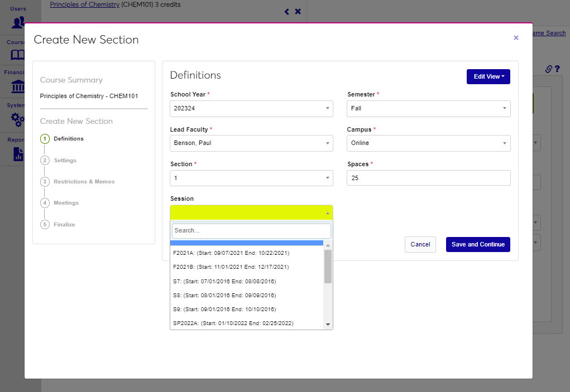
Task: Click the System gears icon
Action: (x=18, y=120)
